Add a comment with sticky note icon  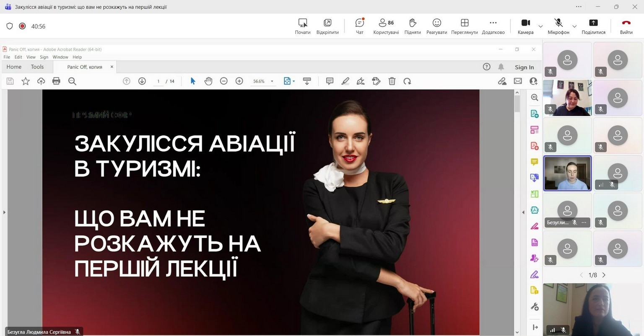(330, 81)
